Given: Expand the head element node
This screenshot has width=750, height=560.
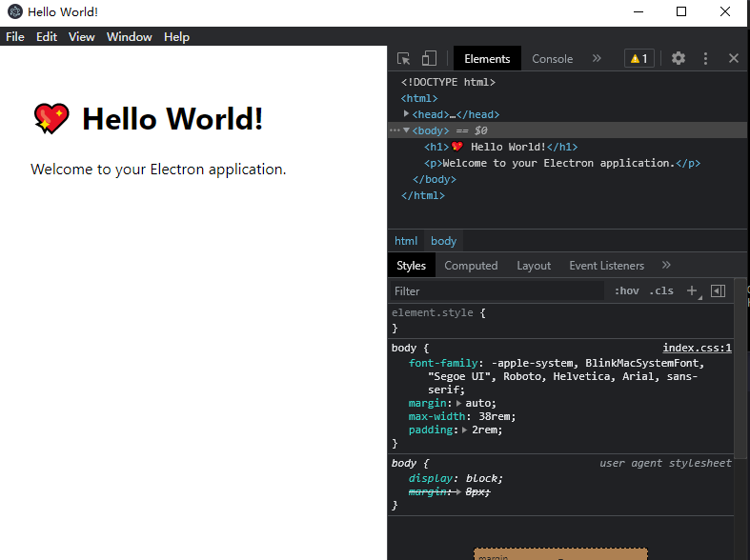Looking at the screenshot, I should tap(406, 113).
